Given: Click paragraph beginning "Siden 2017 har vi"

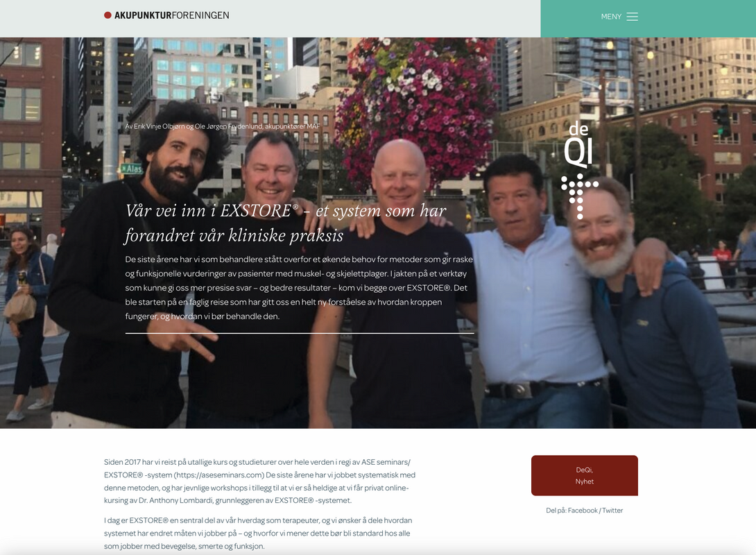Looking at the screenshot, I should point(259,481).
